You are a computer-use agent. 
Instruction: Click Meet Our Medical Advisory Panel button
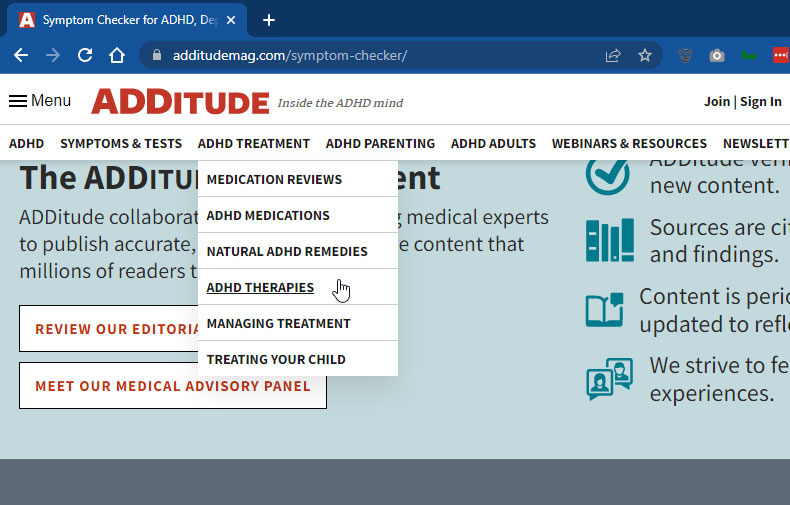[173, 386]
